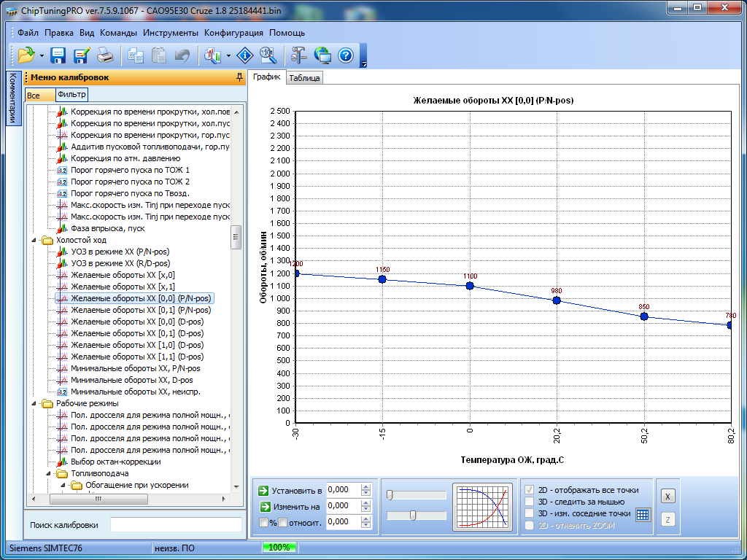Click the upper horizontal slider handle

(390, 495)
